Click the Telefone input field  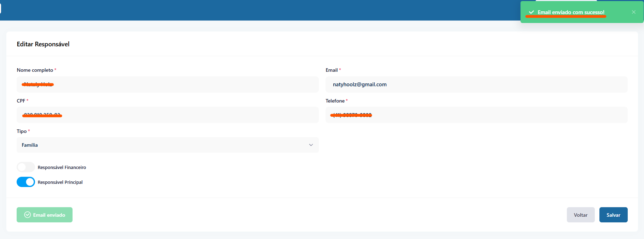point(477,115)
